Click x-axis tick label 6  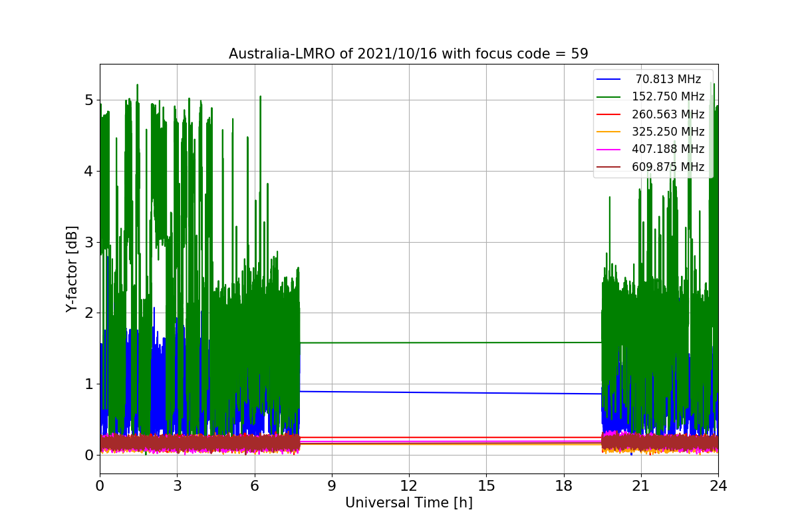click(x=255, y=486)
